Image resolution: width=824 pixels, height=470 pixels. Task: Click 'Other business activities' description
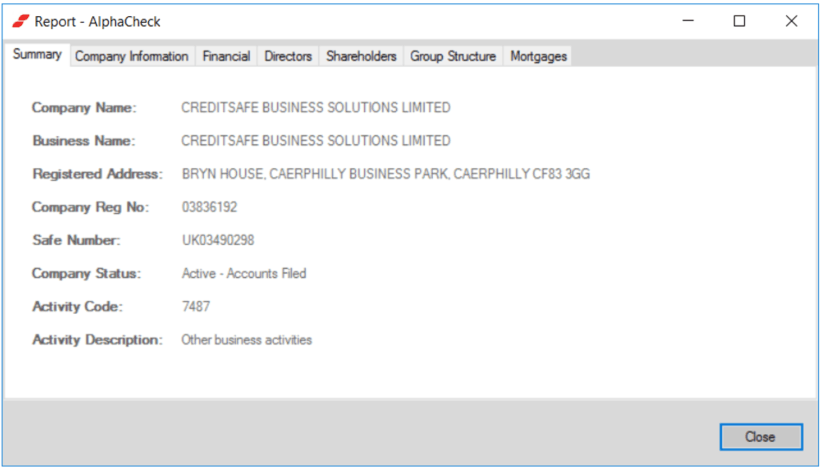pyautogui.click(x=246, y=340)
